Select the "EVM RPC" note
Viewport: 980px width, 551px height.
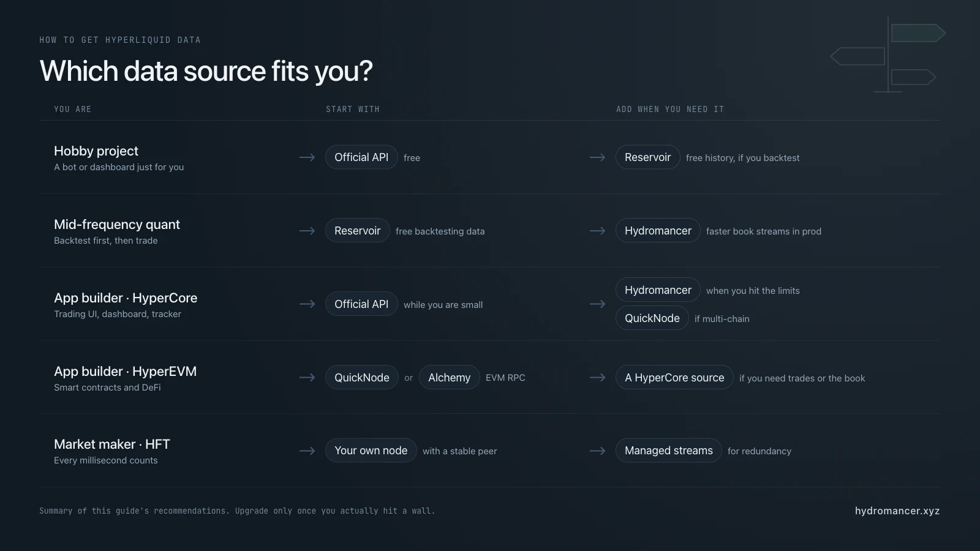coord(505,378)
